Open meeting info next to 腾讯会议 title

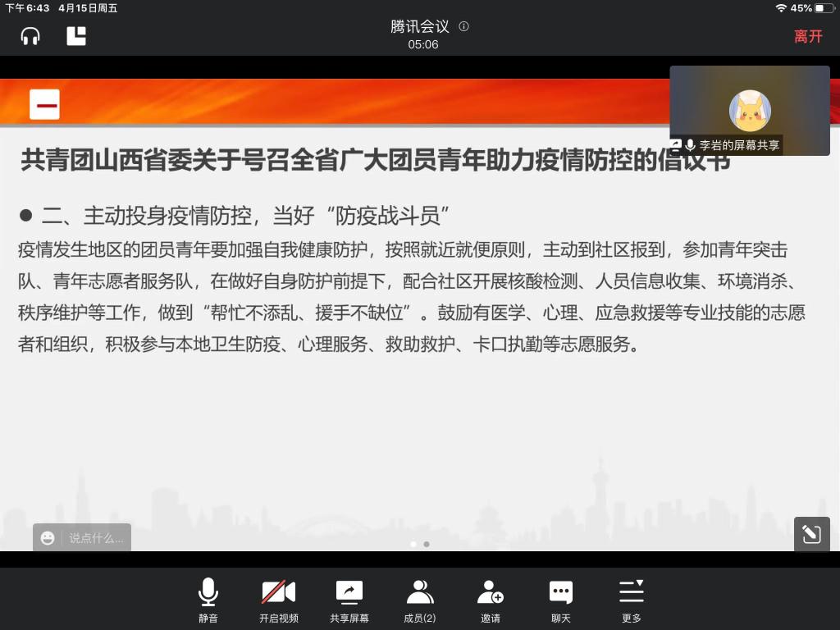pos(463,26)
